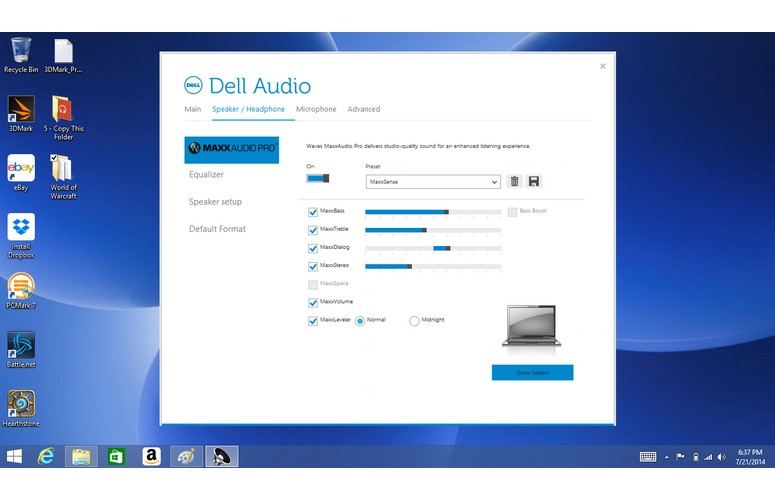Open the volume speaker tray icon
This screenshot has width=775, height=500.
point(722,457)
